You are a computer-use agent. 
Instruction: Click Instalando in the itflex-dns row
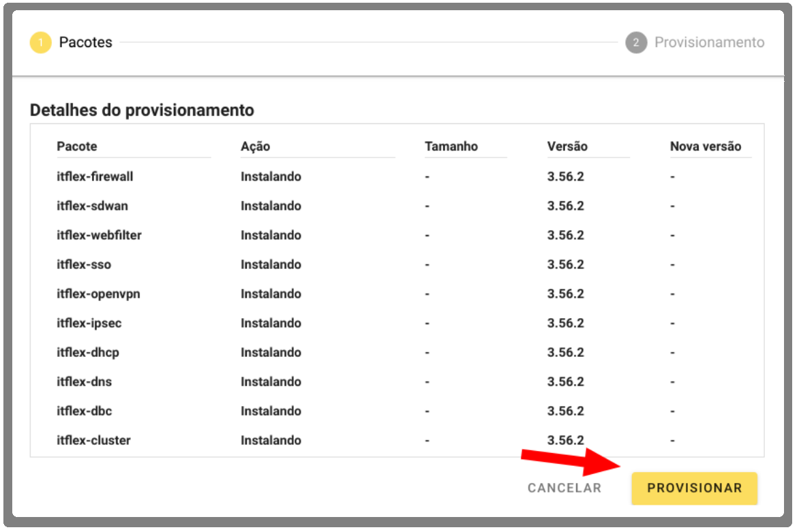[x=271, y=382]
